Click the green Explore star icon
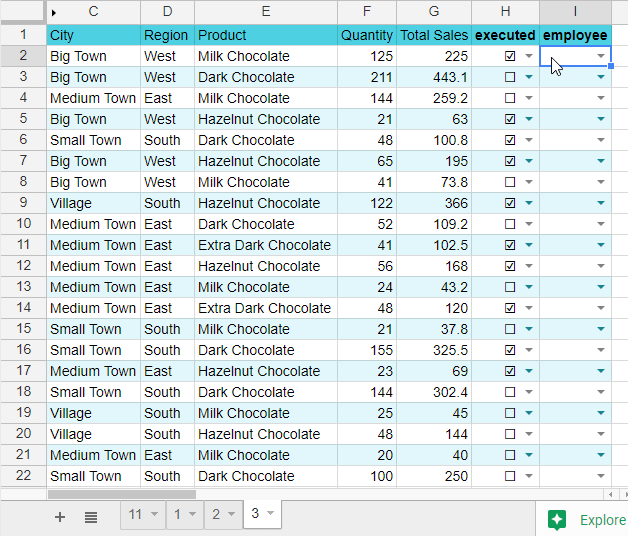Viewport: 628px width, 536px height. click(558, 519)
